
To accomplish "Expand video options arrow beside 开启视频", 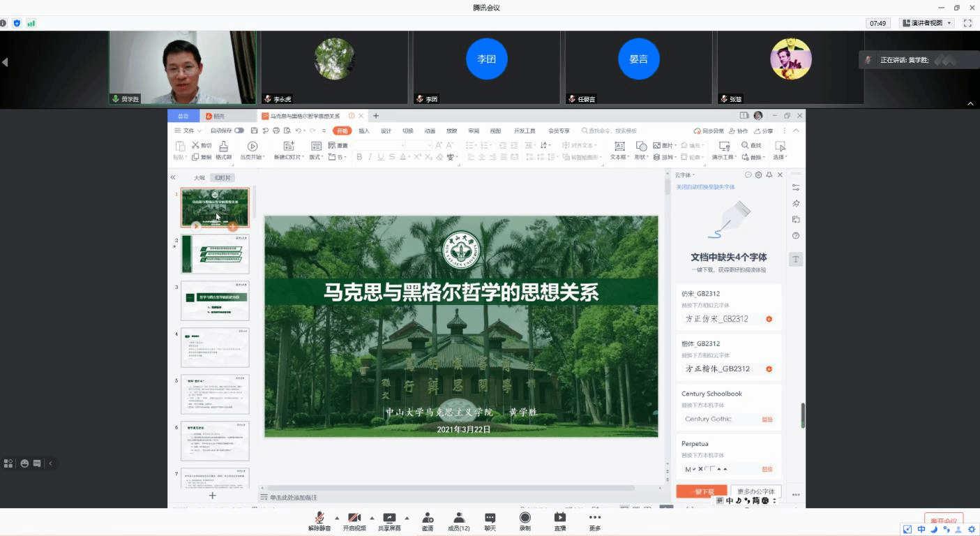I will [x=372, y=518].
